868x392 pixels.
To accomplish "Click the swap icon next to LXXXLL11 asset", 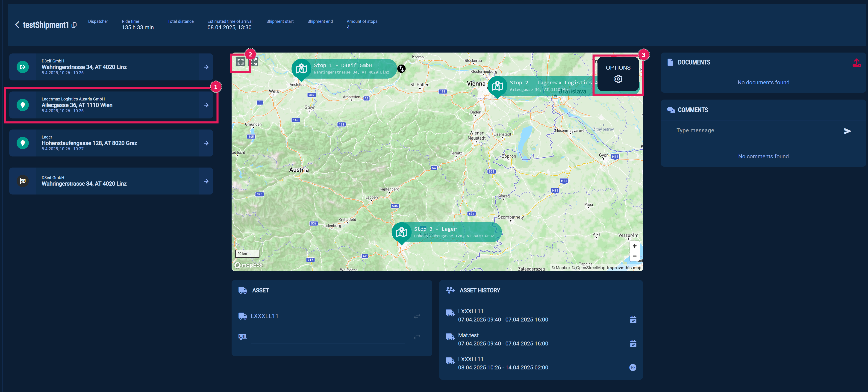I will coord(417,316).
